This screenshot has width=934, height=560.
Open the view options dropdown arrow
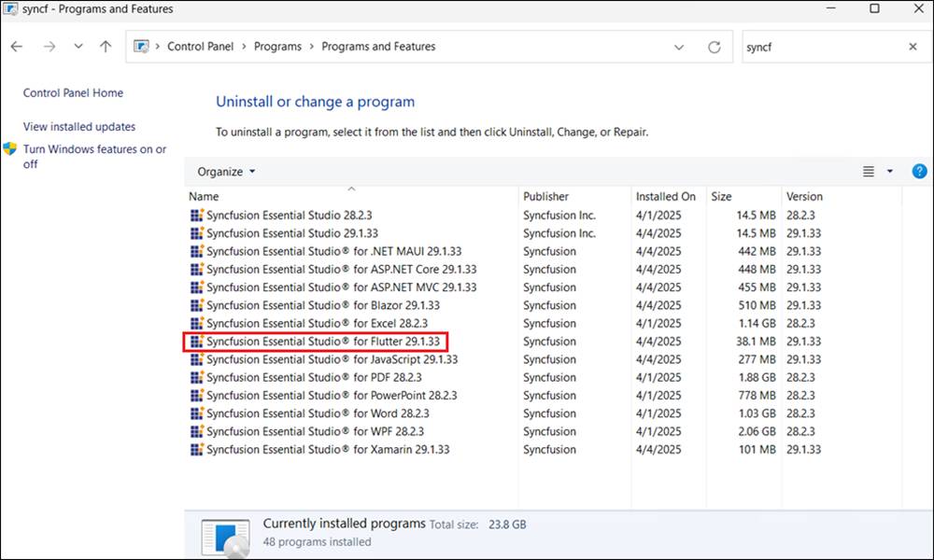pos(890,172)
